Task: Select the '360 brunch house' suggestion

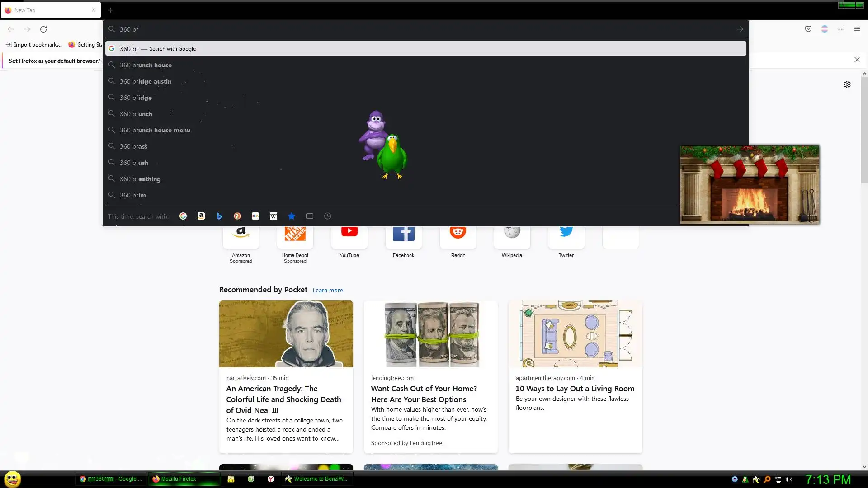Action: pyautogui.click(x=146, y=65)
